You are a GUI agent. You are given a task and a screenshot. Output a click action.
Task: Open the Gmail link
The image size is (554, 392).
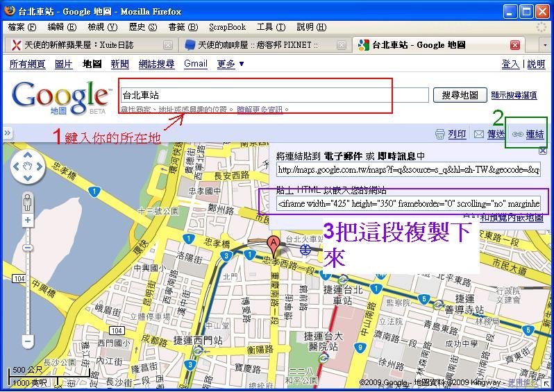(x=195, y=64)
